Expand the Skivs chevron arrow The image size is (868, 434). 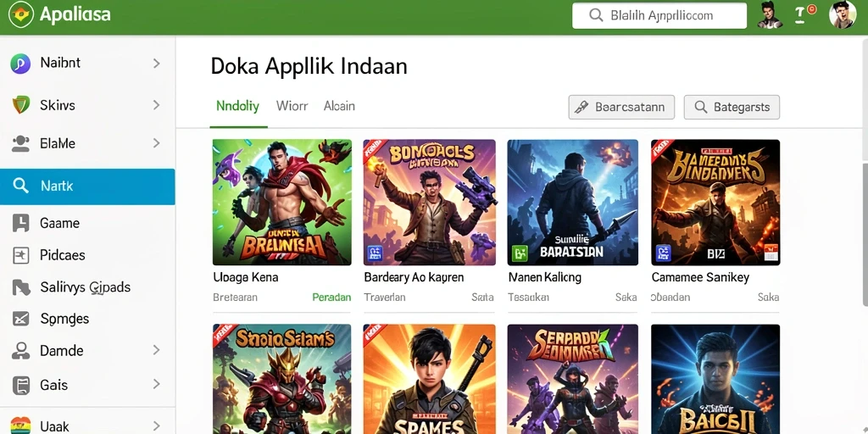pyautogui.click(x=156, y=104)
